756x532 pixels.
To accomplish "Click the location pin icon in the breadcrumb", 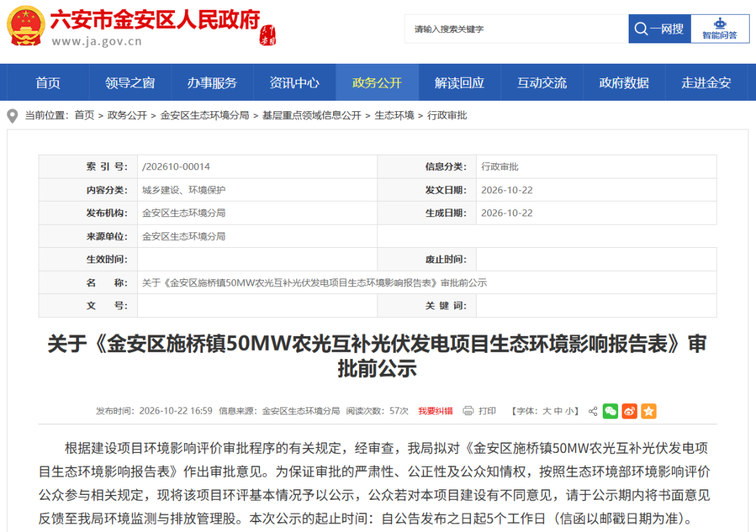I will pos(13,115).
